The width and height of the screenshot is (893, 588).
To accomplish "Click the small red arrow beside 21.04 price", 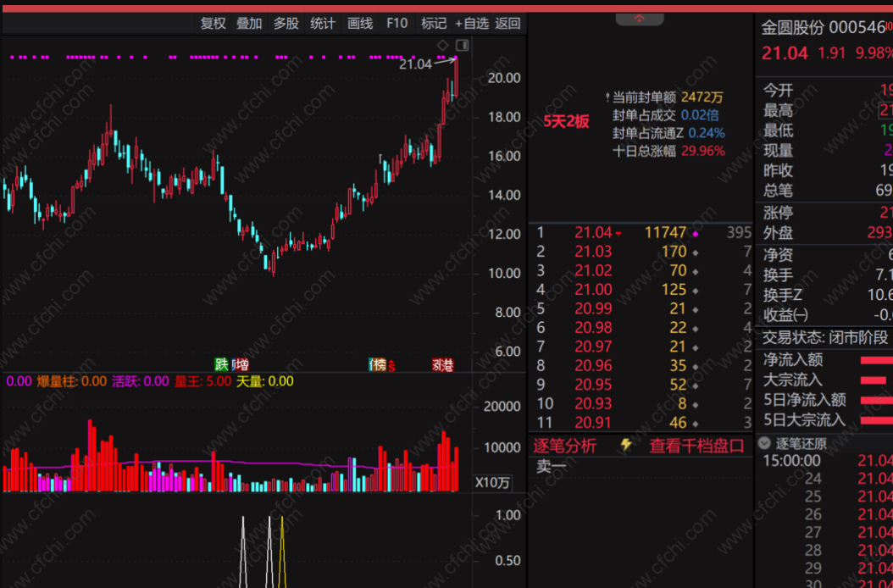I will click(x=618, y=234).
